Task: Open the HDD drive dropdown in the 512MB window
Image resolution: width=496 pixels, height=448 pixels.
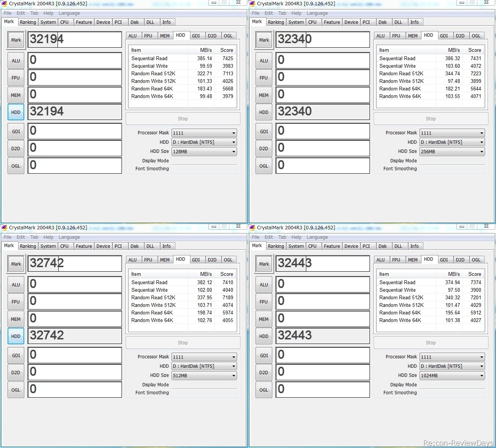Action: [x=204, y=366]
